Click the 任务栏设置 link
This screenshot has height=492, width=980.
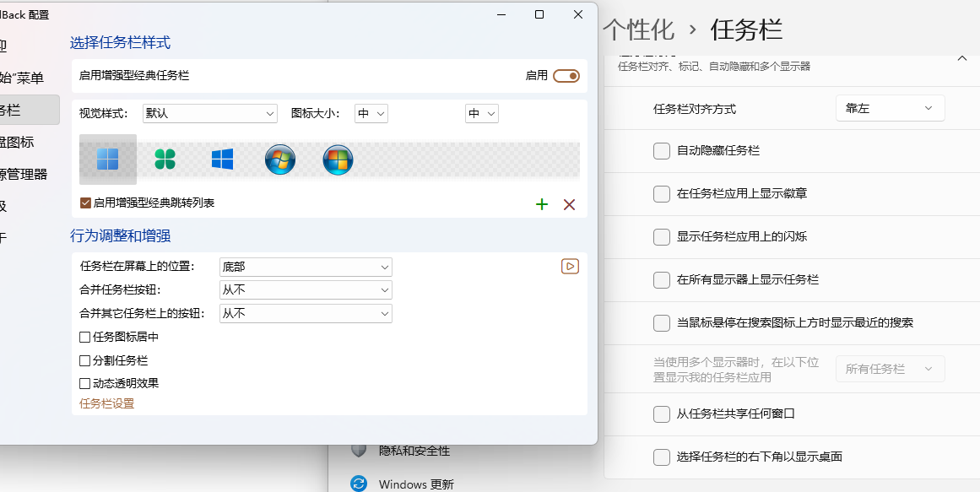click(107, 404)
